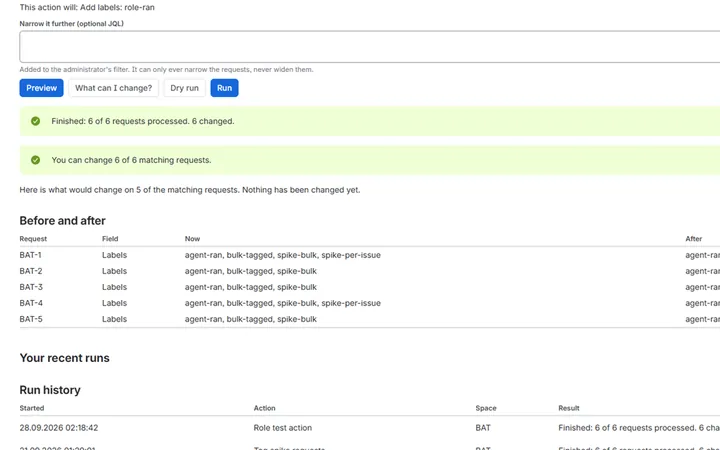720x450 pixels.
Task: Click the BAT space cell of Role test action
Action: (483, 428)
